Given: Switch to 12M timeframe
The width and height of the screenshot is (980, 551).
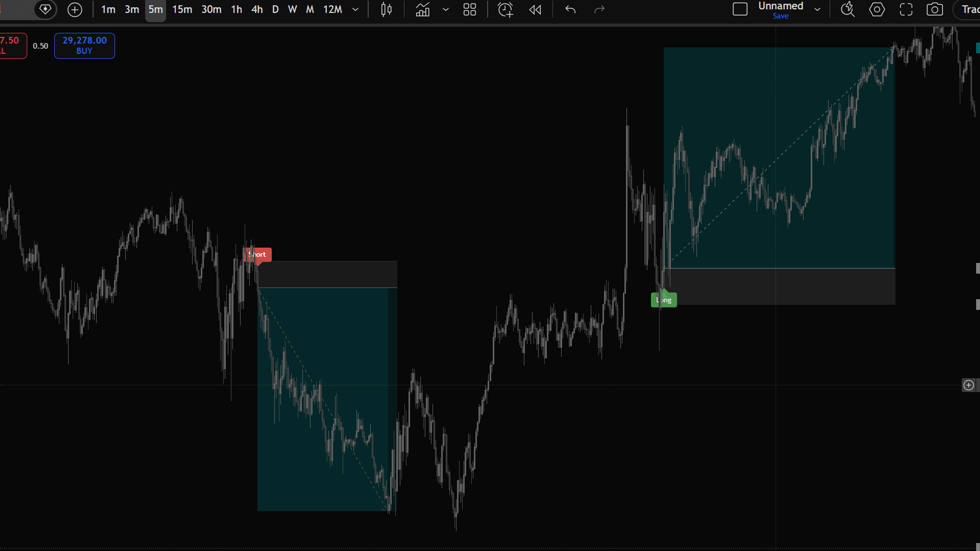Looking at the screenshot, I should pyautogui.click(x=332, y=10).
